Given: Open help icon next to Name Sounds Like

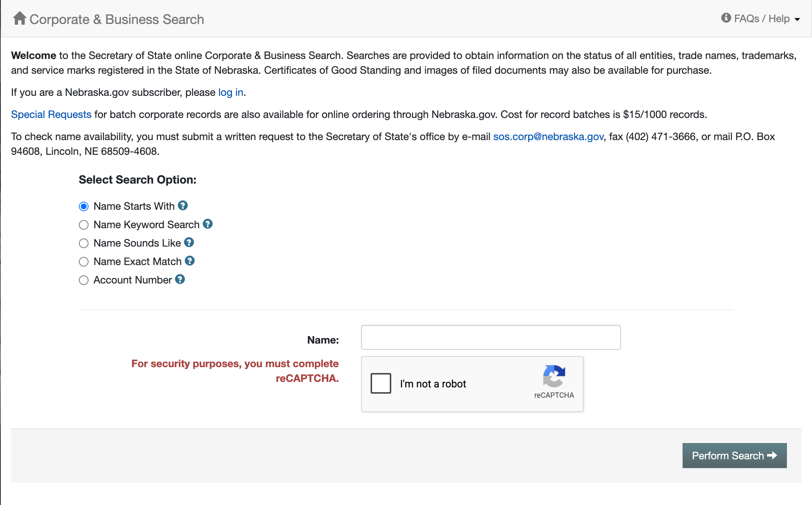Looking at the screenshot, I should (189, 242).
